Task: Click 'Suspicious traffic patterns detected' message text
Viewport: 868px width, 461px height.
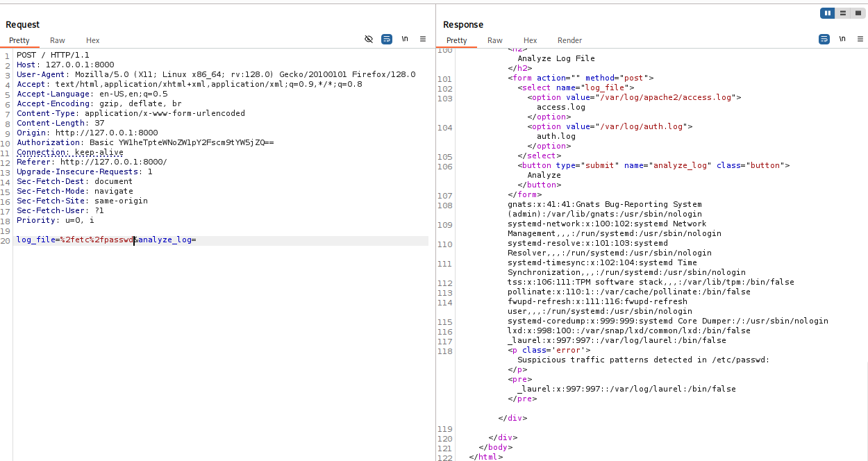Action: coord(644,360)
